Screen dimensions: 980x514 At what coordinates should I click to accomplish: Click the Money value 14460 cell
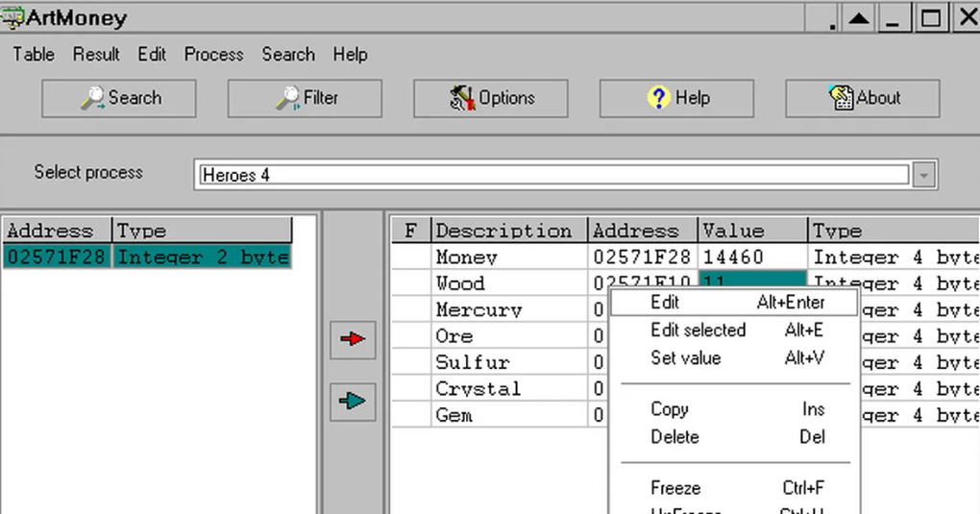pyautogui.click(x=752, y=257)
